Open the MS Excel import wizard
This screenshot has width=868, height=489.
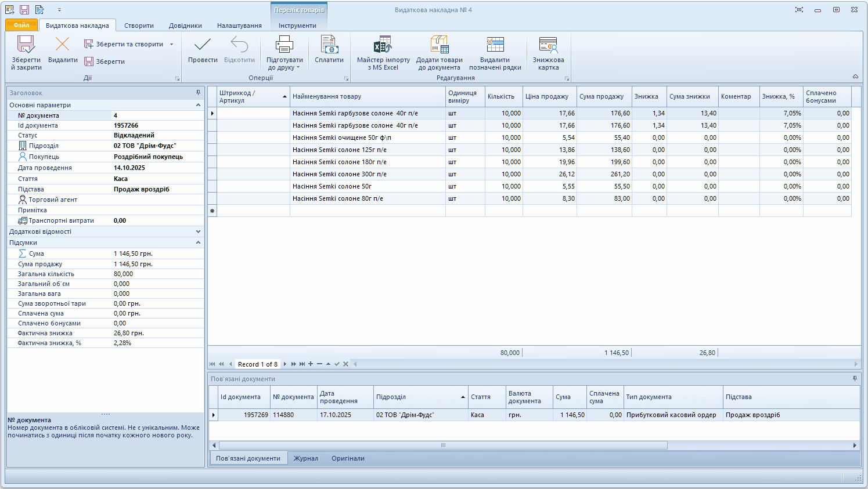[383, 45]
